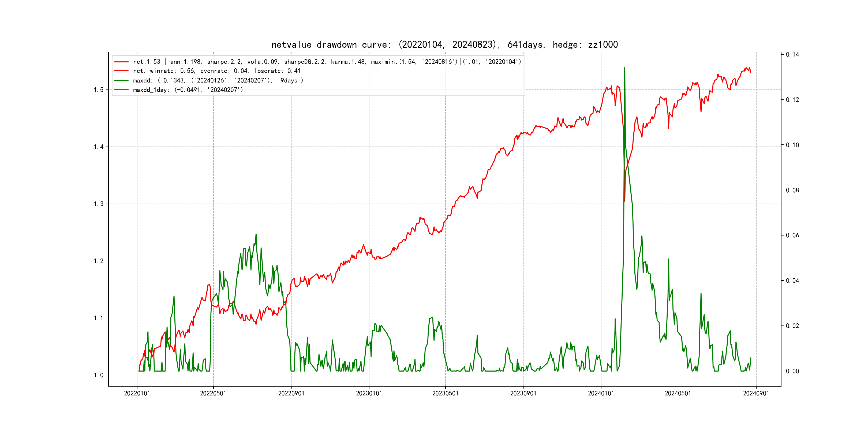Click the 'sharpe:2.2' text in legend
This screenshot has width=868, height=434.
point(224,62)
